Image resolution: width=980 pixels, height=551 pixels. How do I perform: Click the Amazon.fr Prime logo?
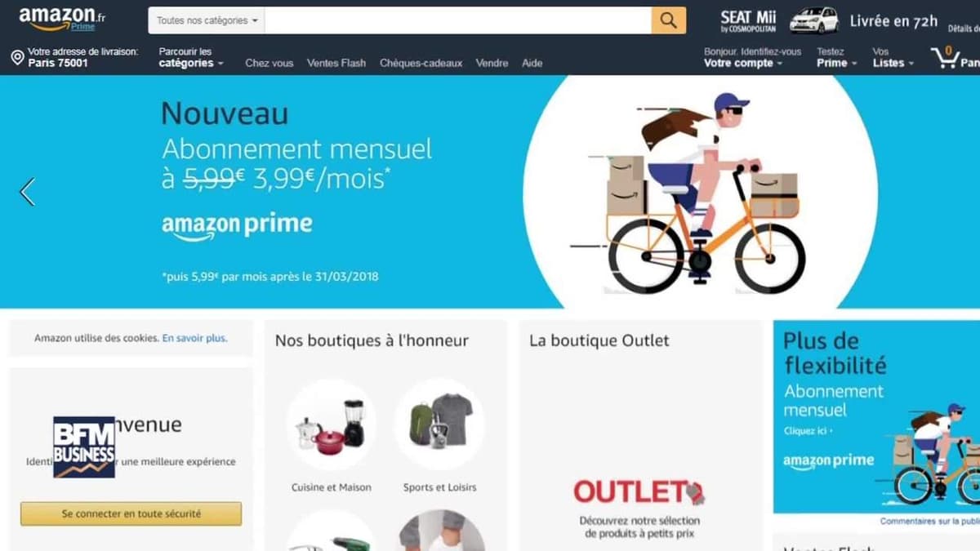(x=62, y=18)
